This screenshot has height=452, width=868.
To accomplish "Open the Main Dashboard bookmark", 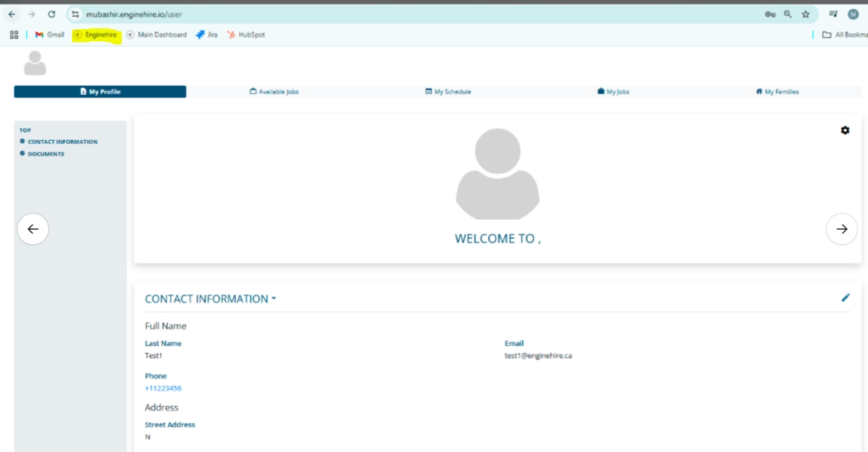I will point(156,34).
